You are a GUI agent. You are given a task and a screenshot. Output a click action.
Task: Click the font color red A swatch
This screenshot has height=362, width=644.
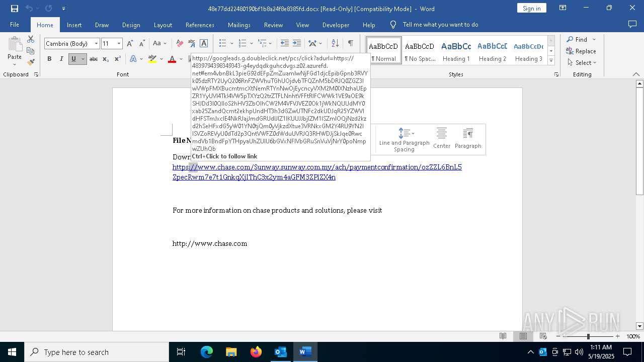click(x=172, y=59)
